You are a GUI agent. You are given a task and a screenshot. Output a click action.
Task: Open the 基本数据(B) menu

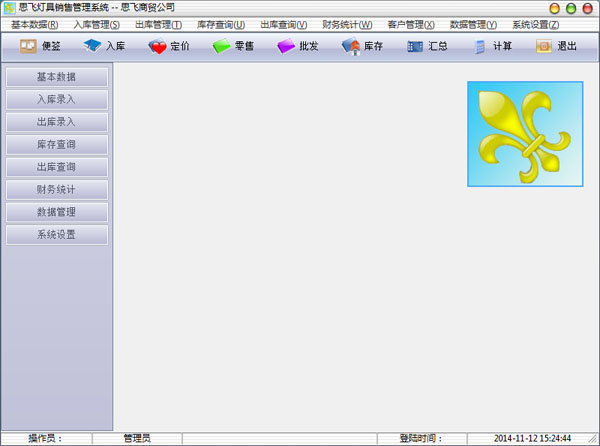pos(35,24)
